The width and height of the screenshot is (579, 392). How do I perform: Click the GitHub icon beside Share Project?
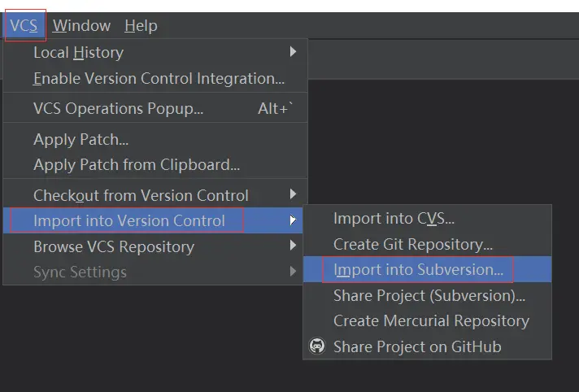click(x=317, y=346)
